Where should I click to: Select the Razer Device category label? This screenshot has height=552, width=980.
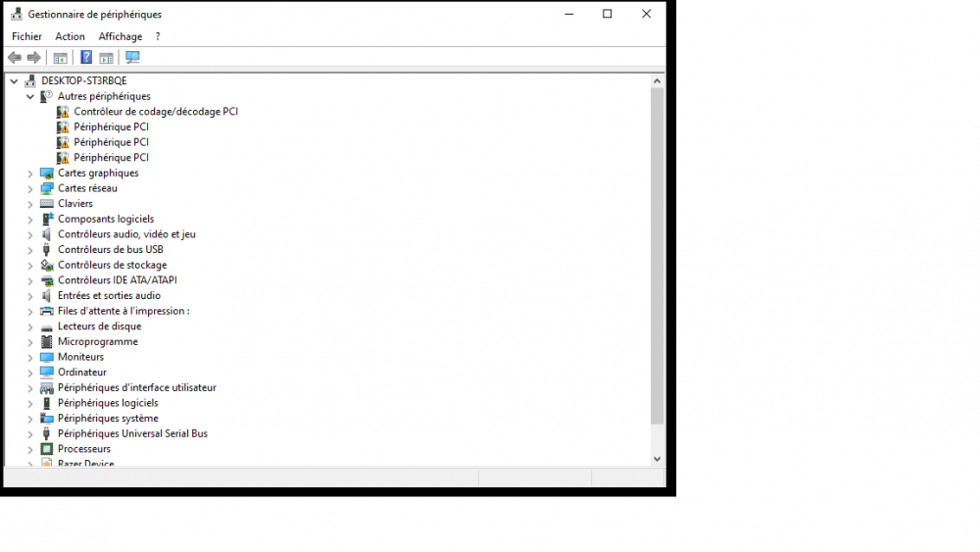(85, 463)
